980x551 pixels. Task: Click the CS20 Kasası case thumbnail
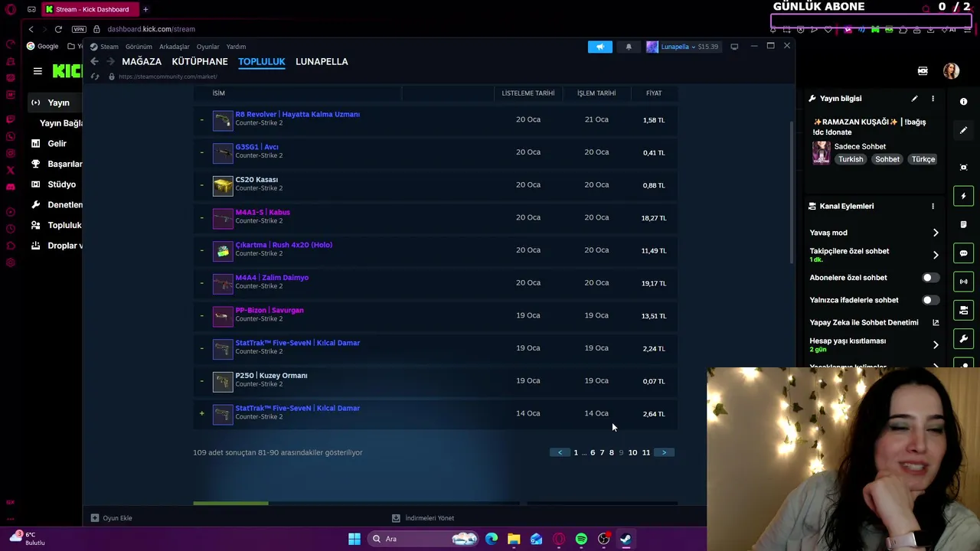pos(222,185)
